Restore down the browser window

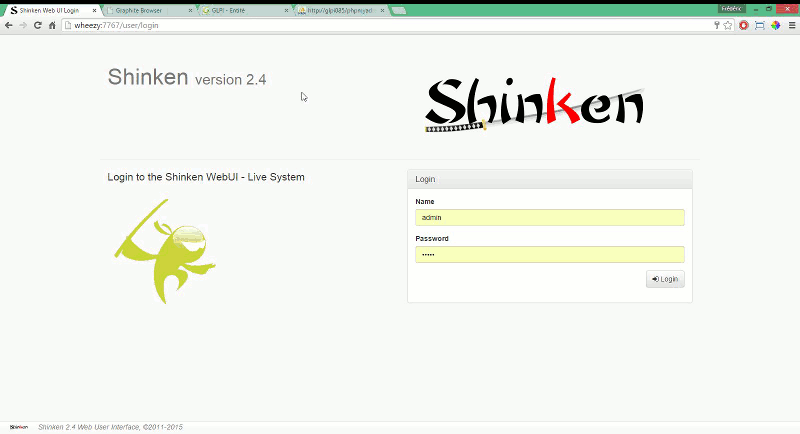coord(769,9)
